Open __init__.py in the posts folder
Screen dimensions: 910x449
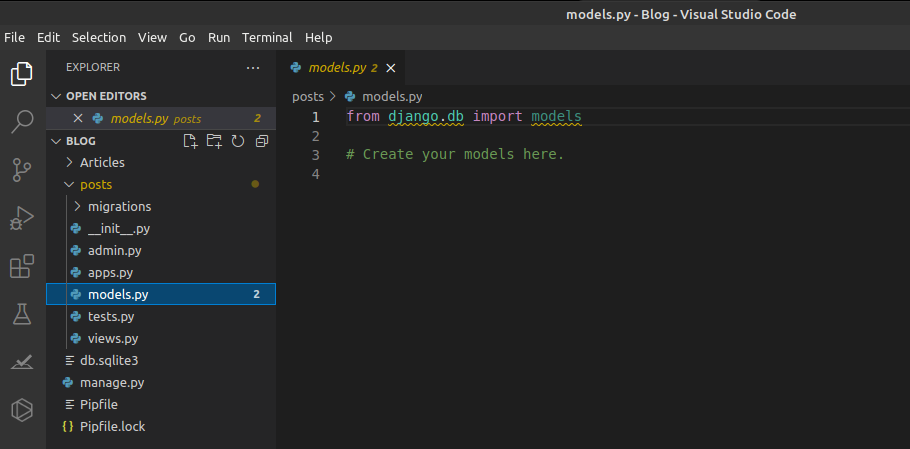pyautogui.click(x=119, y=229)
